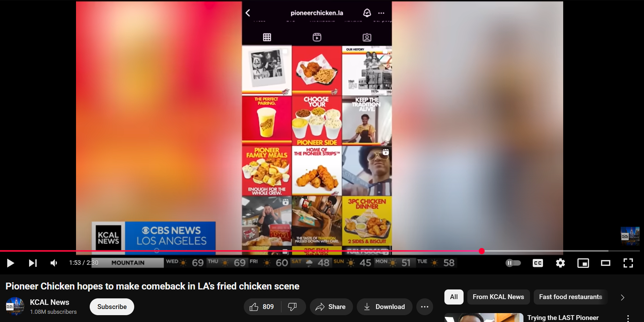Click the red playhead scrubber dot

coord(482,251)
